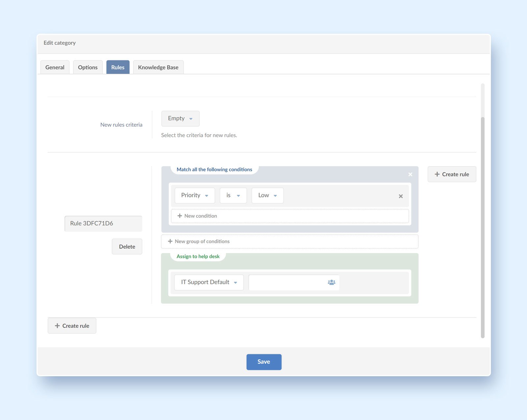Create a new rule from the right side
The width and height of the screenshot is (527, 420).
(x=452, y=174)
